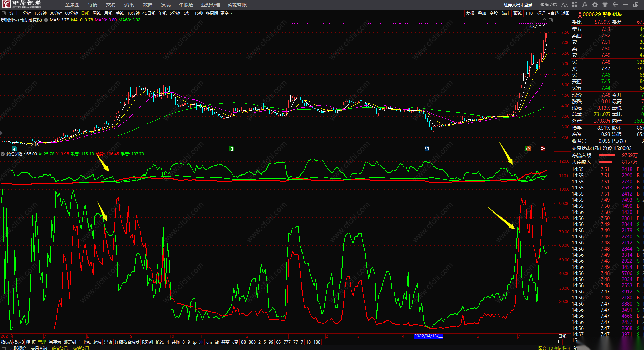Click the 中原证券 logo
The image size is (644, 350).
pos(22,4)
